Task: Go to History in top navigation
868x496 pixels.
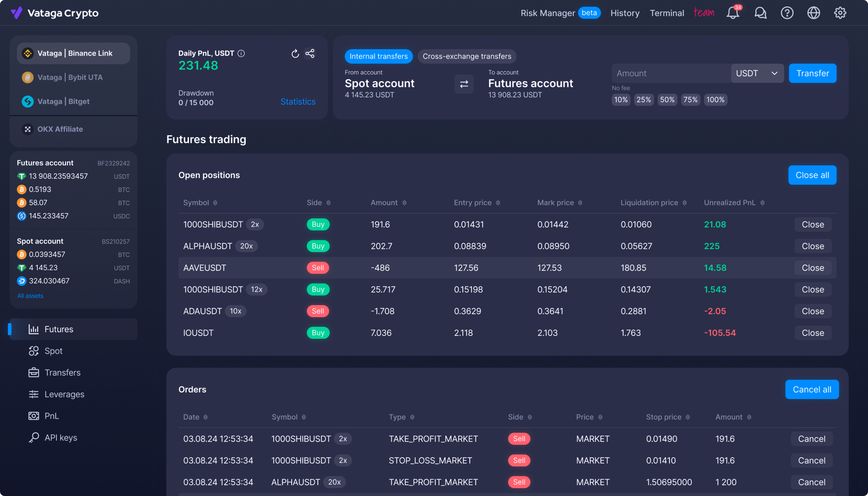Action: pos(625,13)
